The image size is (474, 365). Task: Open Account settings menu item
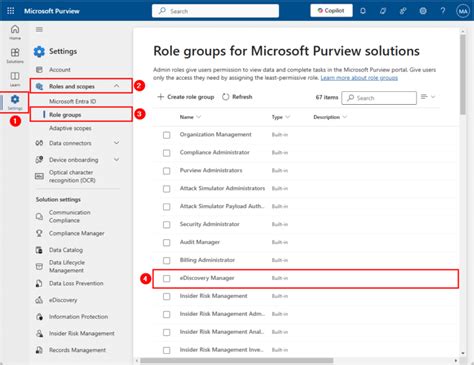coord(60,70)
